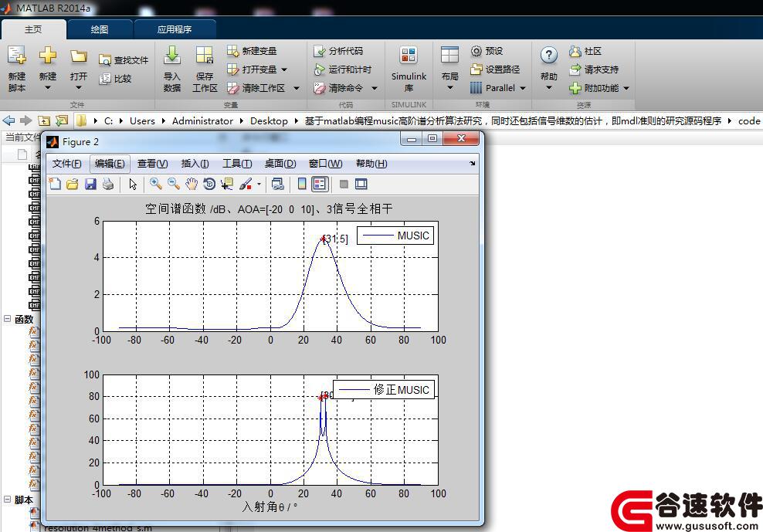Select the Pan hand tool in Figure 2
The height and width of the screenshot is (532, 763).
(192, 184)
